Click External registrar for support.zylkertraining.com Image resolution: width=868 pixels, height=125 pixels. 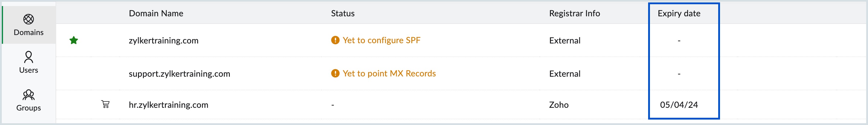tap(565, 74)
